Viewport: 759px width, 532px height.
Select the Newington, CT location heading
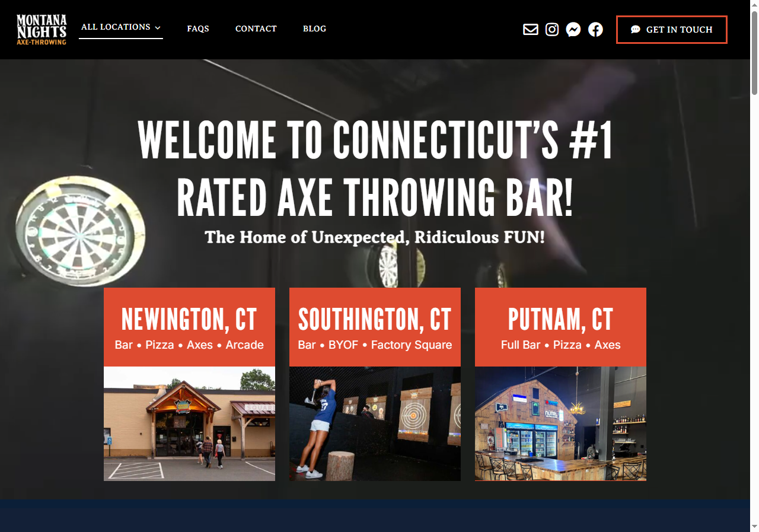(x=189, y=320)
